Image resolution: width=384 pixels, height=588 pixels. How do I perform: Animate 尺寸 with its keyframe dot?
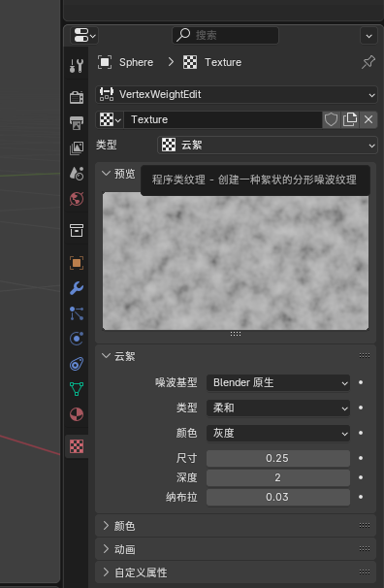tap(361, 458)
